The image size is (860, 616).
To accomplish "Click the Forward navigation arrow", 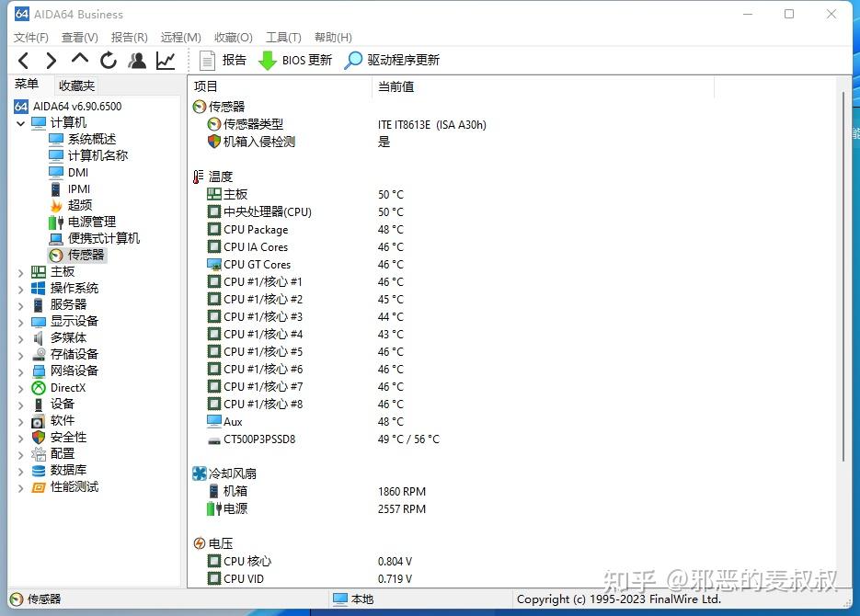I will [x=51, y=61].
